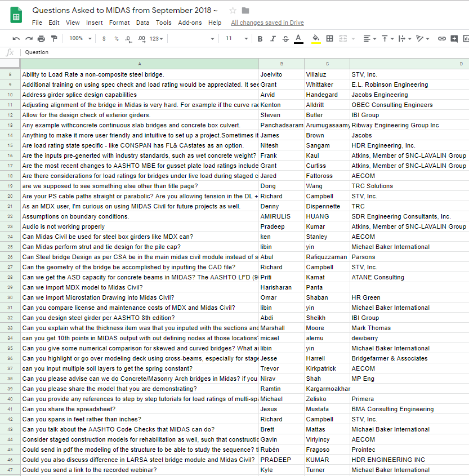Image resolution: width=469 pixels, height=476 pixels.
Task: Select row 29 header
Action: pos(10,287)
